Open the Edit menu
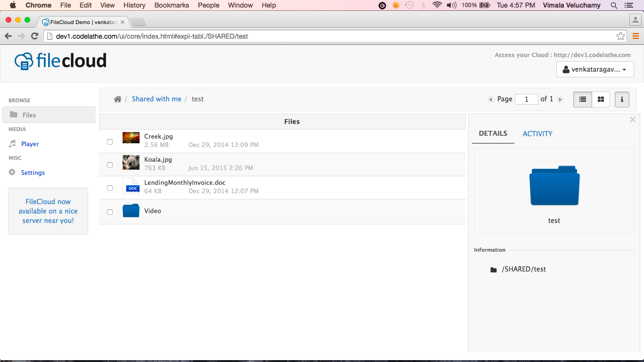 pos(86,5)
